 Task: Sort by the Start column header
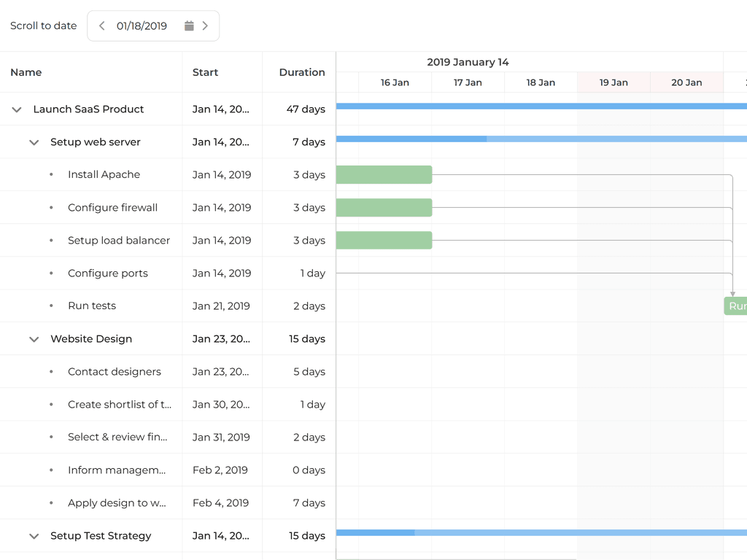(205, 72)
